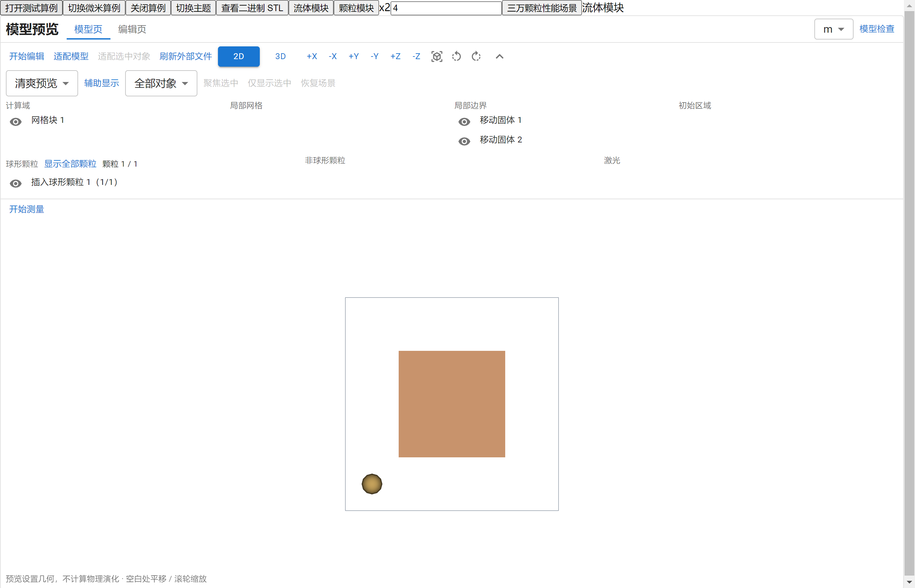Click the 关闭算例 button

coord(148,8)
